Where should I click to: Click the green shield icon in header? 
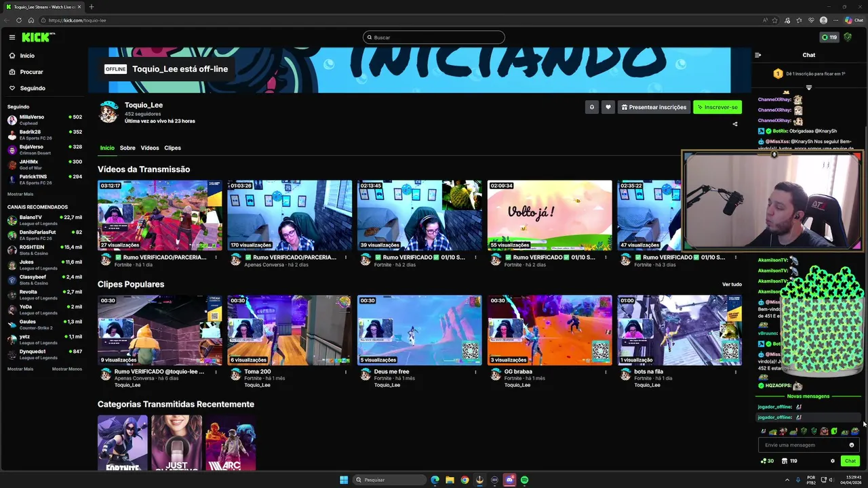click(x=848, y=37)
